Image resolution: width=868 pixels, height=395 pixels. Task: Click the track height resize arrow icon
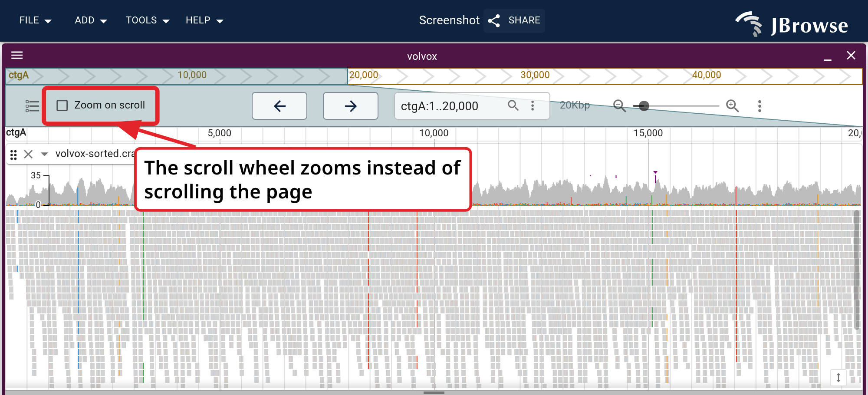tap(838, 377)
